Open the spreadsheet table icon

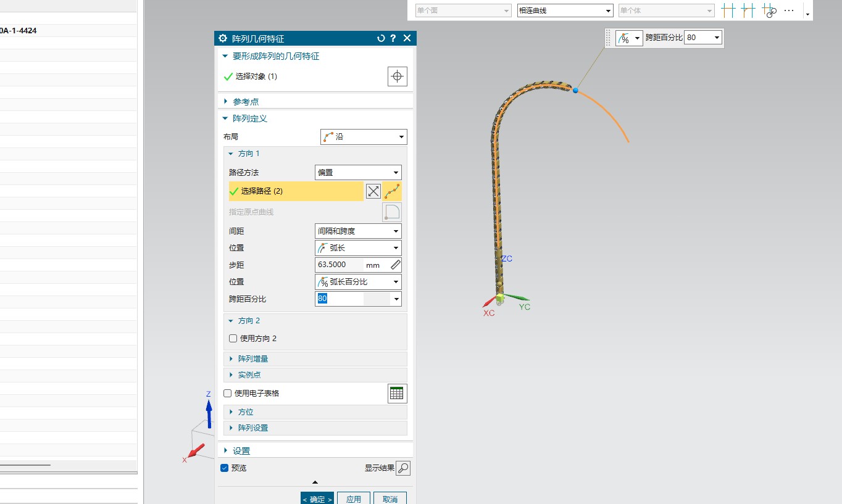point(398,393)
